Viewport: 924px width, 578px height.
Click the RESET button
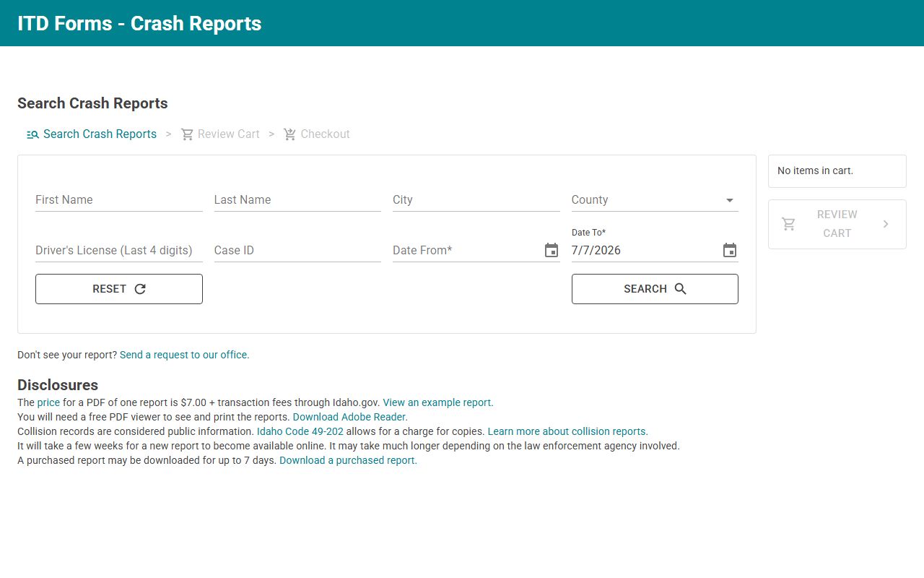[119, 289]
